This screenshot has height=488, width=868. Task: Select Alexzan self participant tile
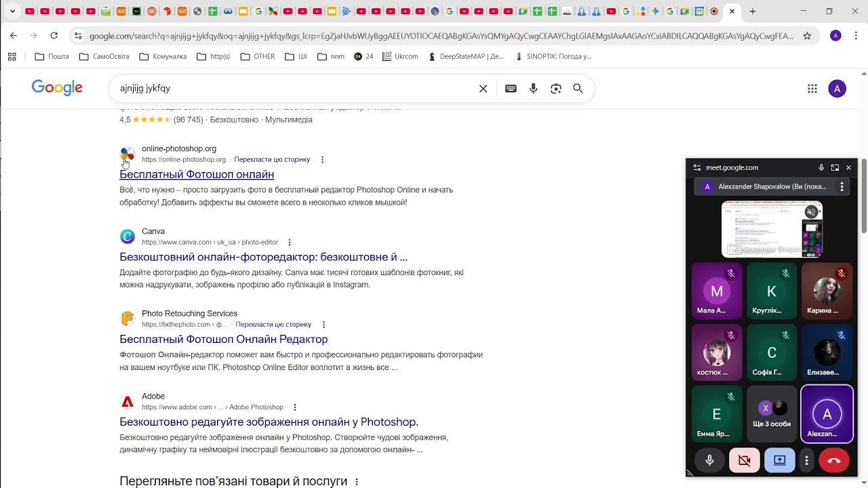pos(827,413)
